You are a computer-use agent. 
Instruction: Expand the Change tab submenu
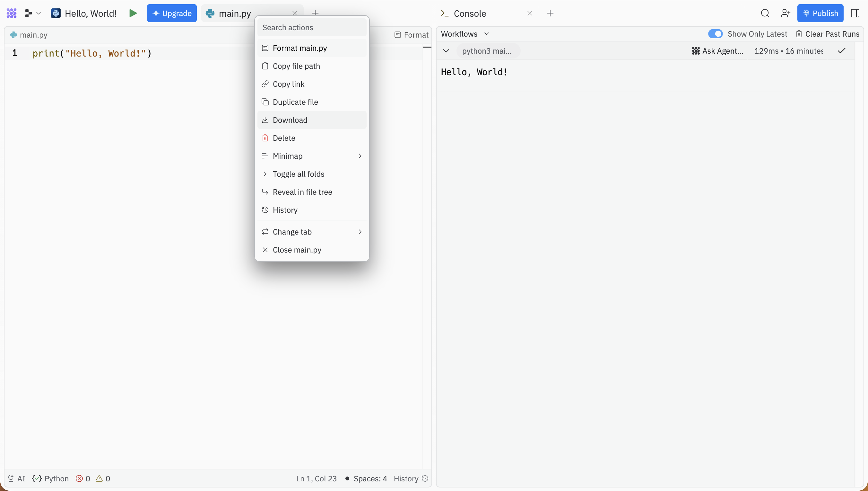(312, 232)
